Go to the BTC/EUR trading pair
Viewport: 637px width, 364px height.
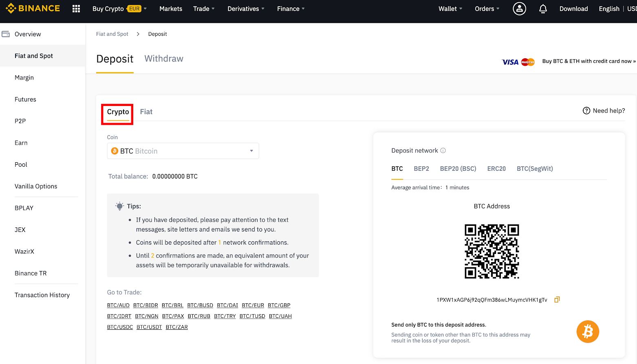coord(253,305)
